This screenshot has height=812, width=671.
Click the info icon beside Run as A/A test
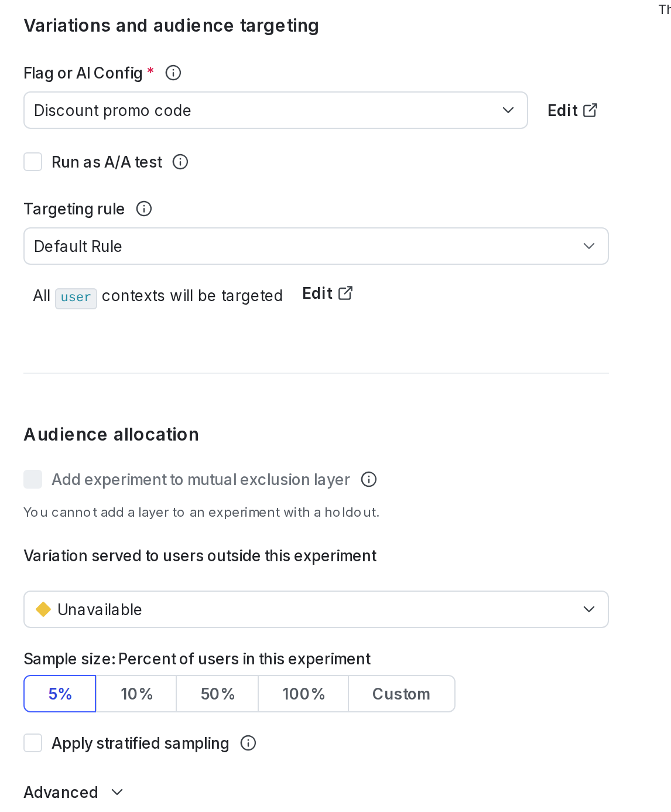pos(180,162)
